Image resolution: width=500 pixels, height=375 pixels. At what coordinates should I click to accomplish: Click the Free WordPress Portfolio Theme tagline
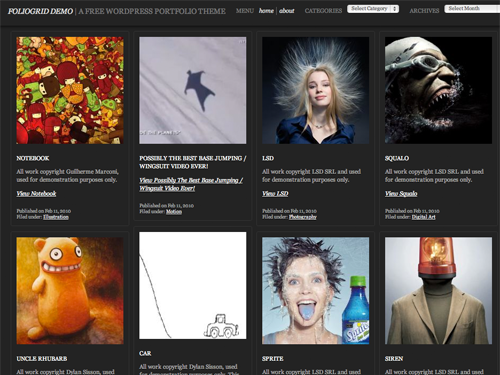pos(152,11)
